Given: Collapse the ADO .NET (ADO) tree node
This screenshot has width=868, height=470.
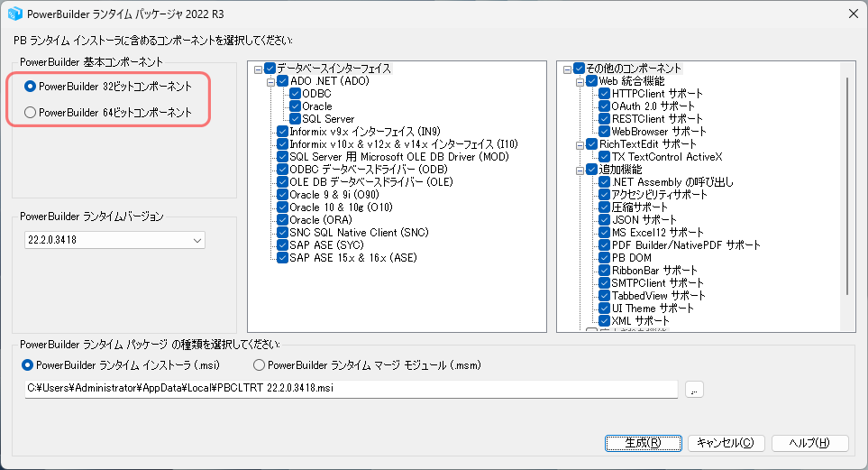Looking at the screenshot, I should tap(270, 81).
